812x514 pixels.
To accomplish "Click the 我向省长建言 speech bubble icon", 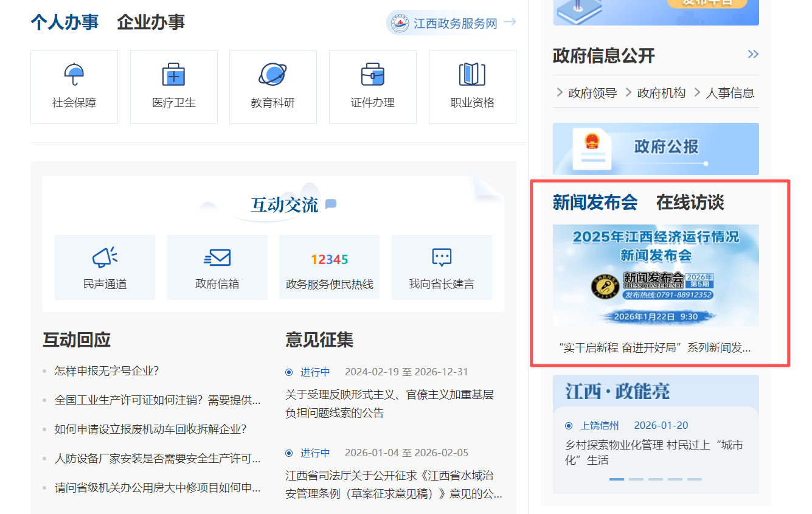I will (442, 257).
